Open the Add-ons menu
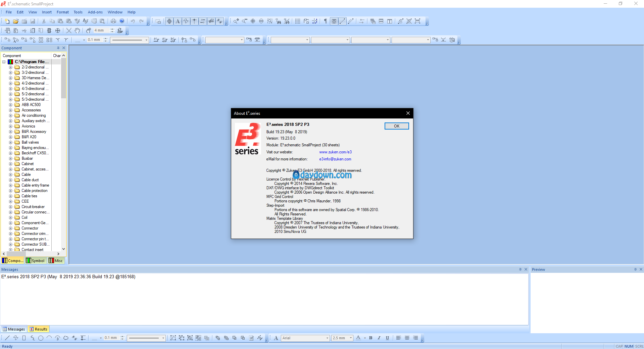The width and height of the screenshot is (644, 349). tap(95, 12)
